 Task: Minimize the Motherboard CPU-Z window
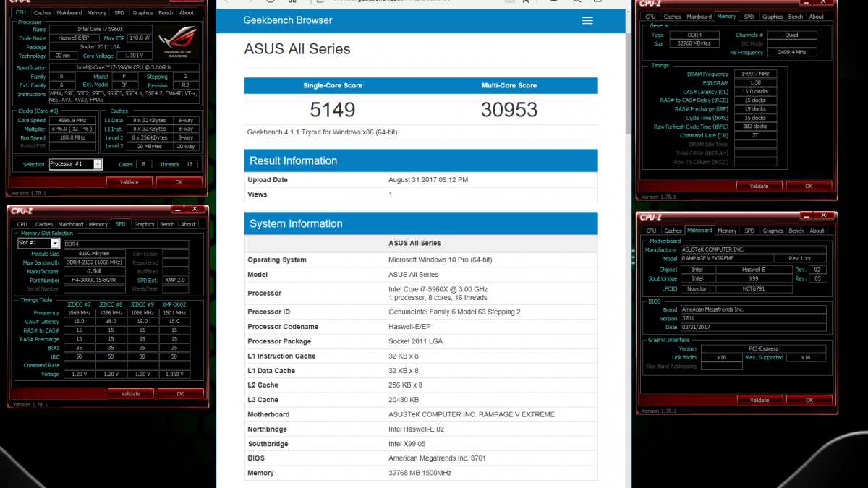pos(805,215)
